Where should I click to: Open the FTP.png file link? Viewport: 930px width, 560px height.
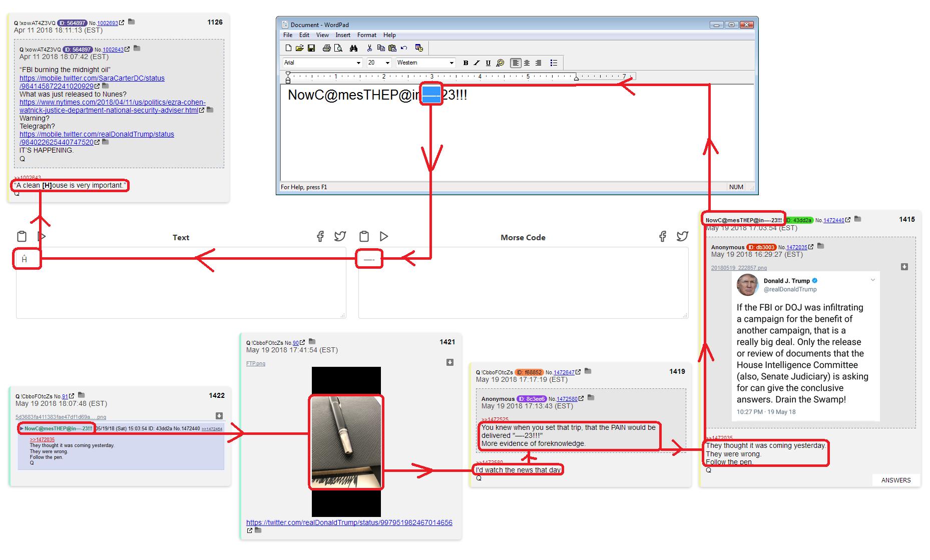(256, 363)
